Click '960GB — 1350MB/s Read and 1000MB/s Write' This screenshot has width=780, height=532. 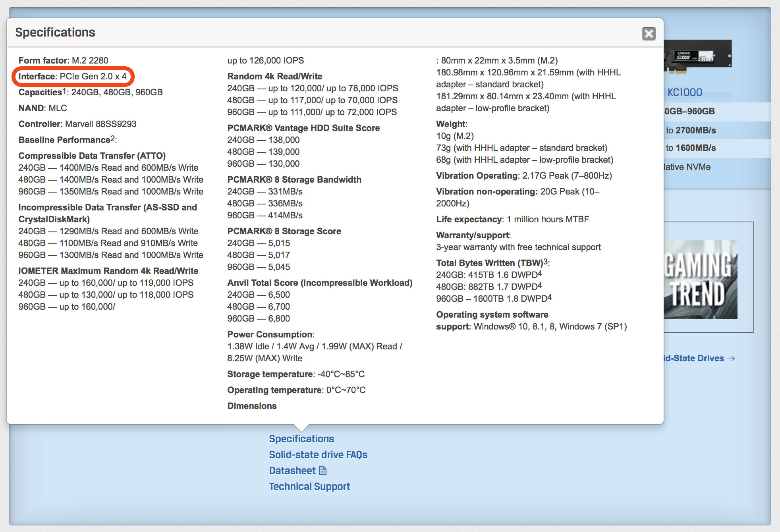point(111,191)
